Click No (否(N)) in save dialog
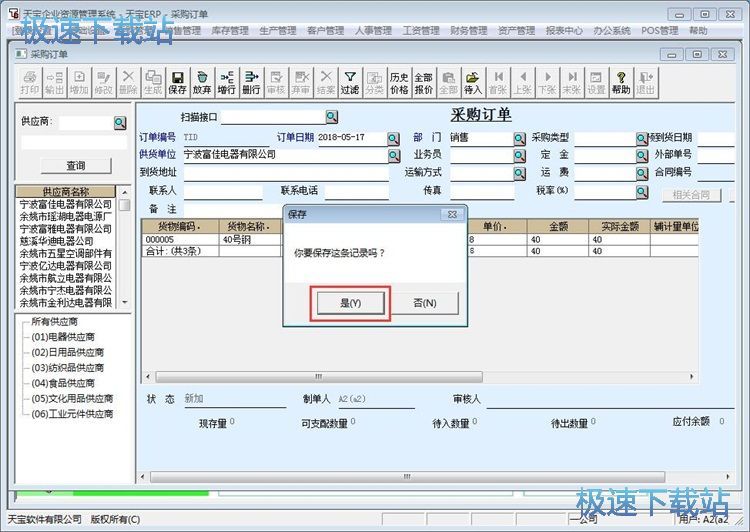Viewport: 750px width, 532px height. point(425,303)
